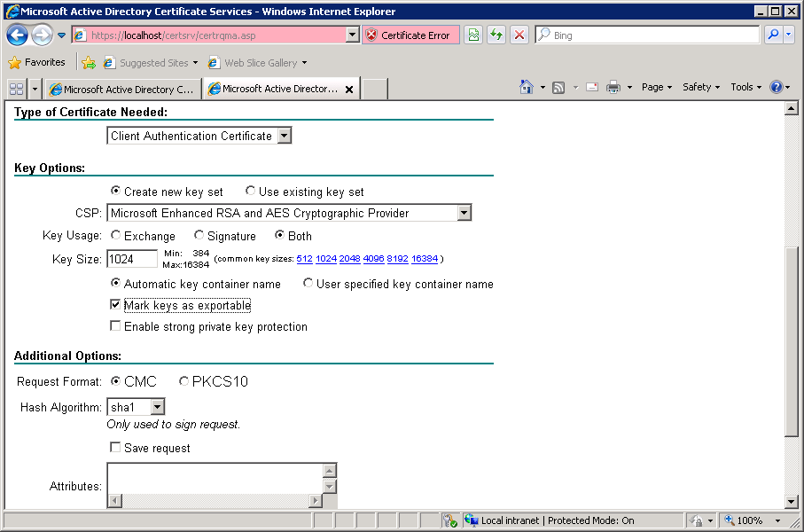Image resolution: width=804 pixels, height=532 pixels.
Task: Enable strong private key protection checkbox
Action: [115, 325]
